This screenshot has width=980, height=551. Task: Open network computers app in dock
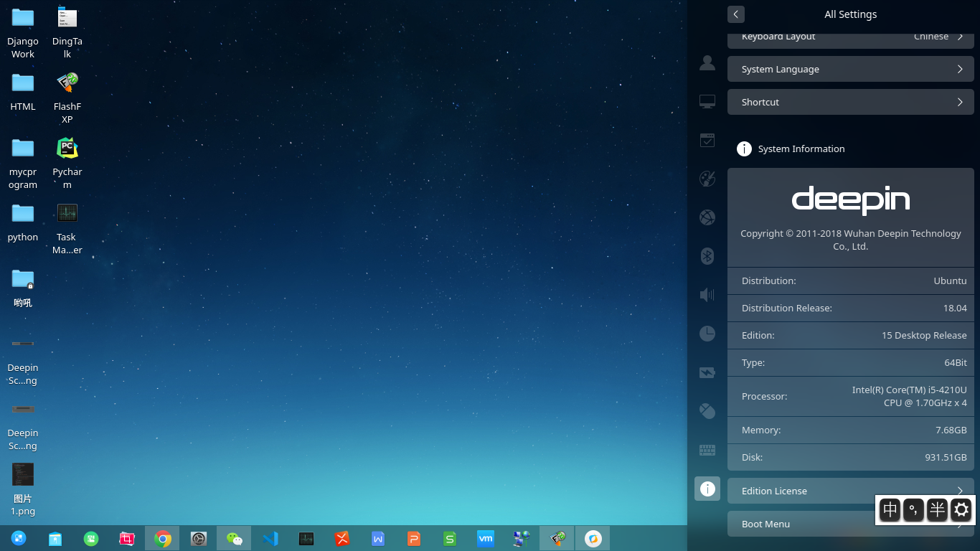pyautogui.click(x=522, y=538)
